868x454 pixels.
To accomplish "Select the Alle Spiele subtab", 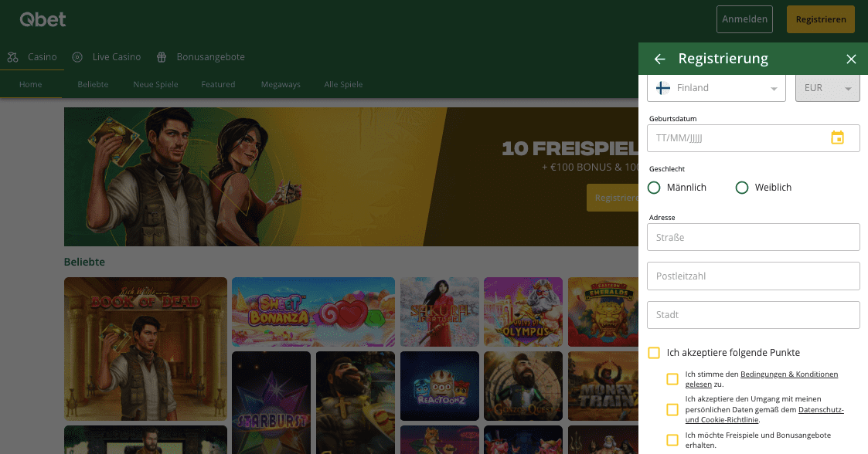I will pos(343,85).
